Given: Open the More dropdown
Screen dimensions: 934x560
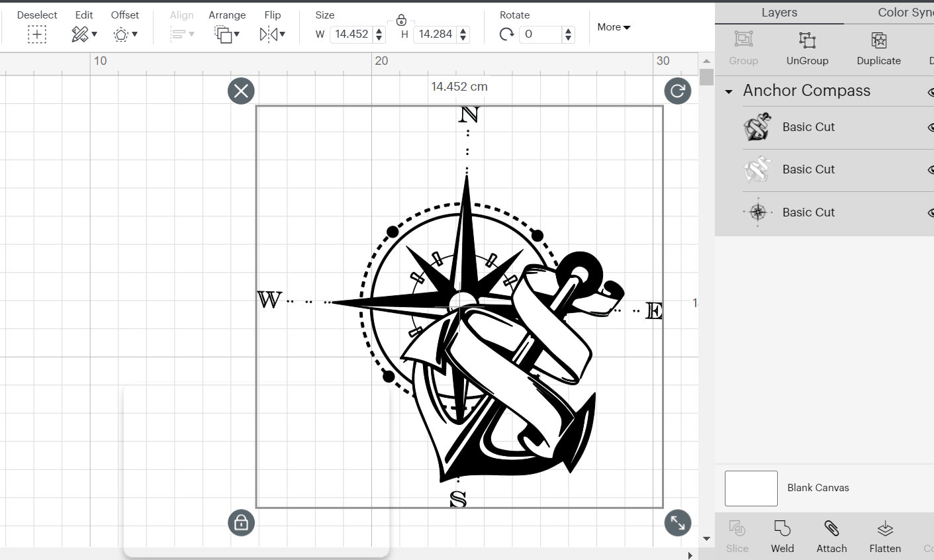Looking at the screenshot, I should [x=612, y=26].
